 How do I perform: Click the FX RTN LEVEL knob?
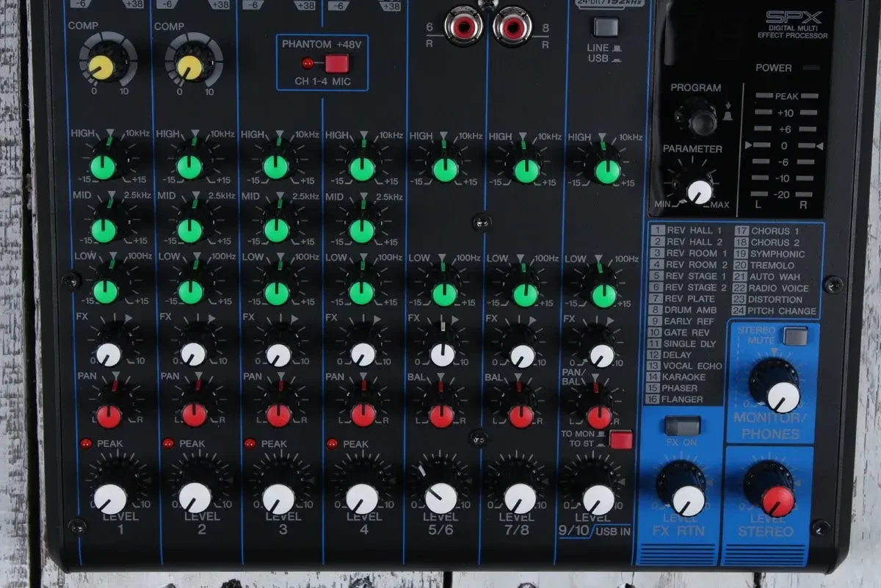tap(687, 499)
